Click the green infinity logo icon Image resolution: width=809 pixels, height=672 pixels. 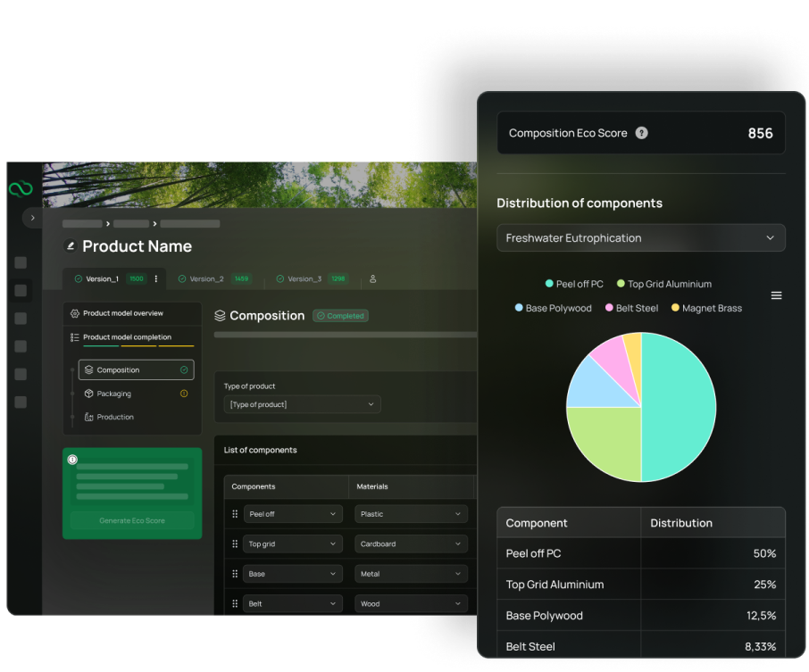click(x=20, y=189)
